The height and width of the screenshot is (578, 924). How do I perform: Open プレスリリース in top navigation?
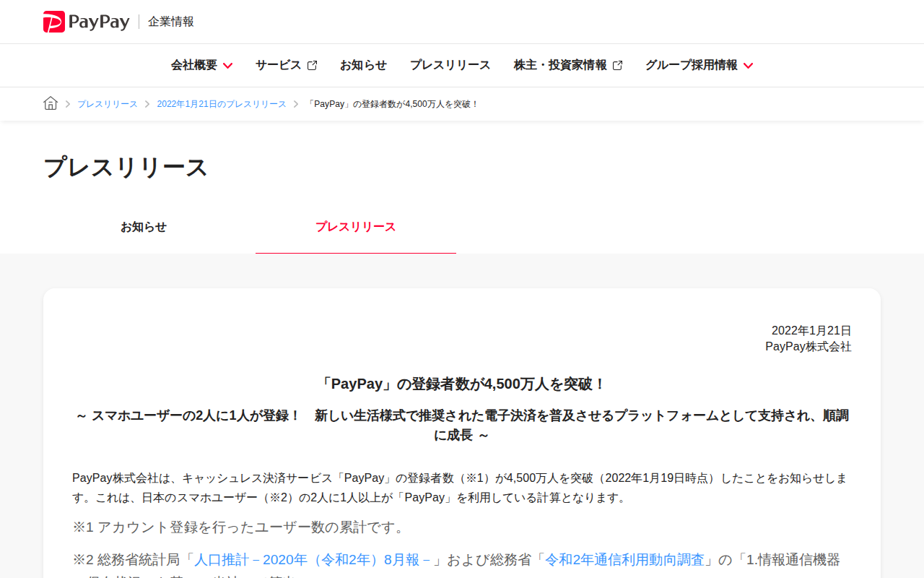click(x=450, y=65)
